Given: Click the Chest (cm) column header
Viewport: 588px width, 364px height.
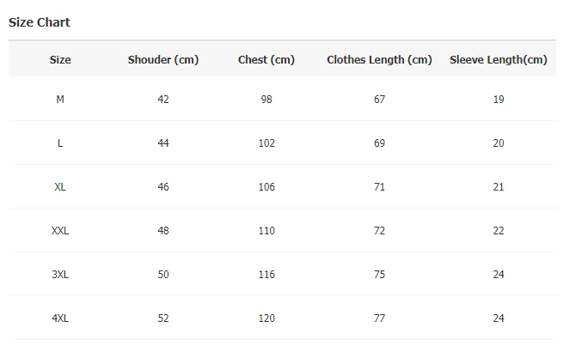Looking at the screenshot, I should tap(266, 60).
